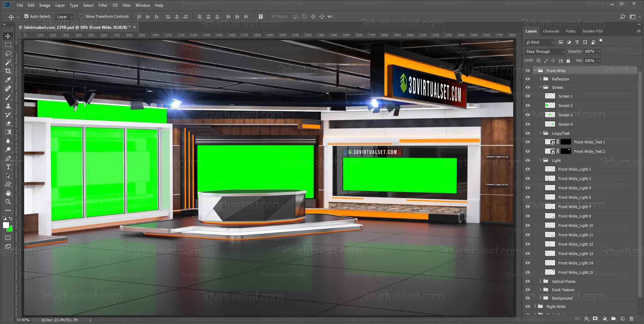Select the Crop tool
This screenshot has width=644, height=324.
click(8, 71)
